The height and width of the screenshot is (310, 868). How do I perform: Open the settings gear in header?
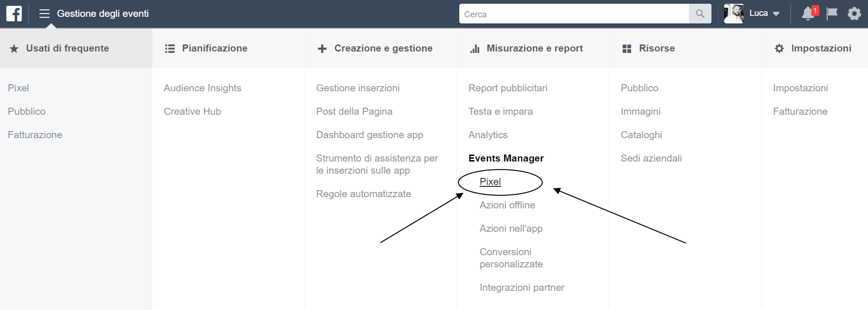pos(854,14)
